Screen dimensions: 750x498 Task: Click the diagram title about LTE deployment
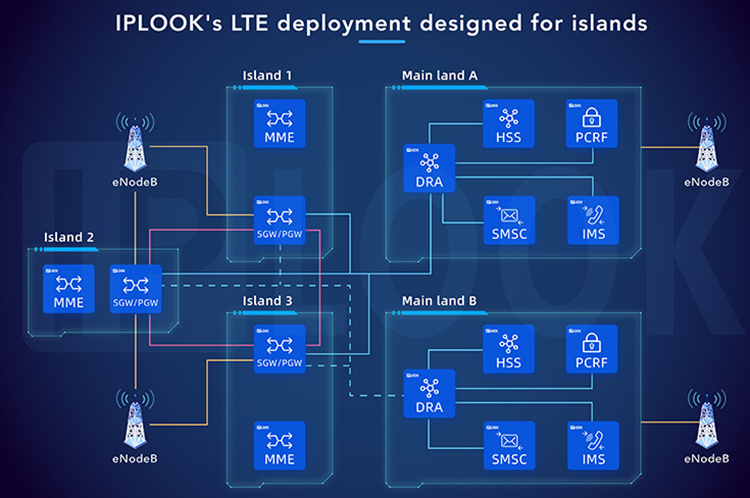coord(381,23)
